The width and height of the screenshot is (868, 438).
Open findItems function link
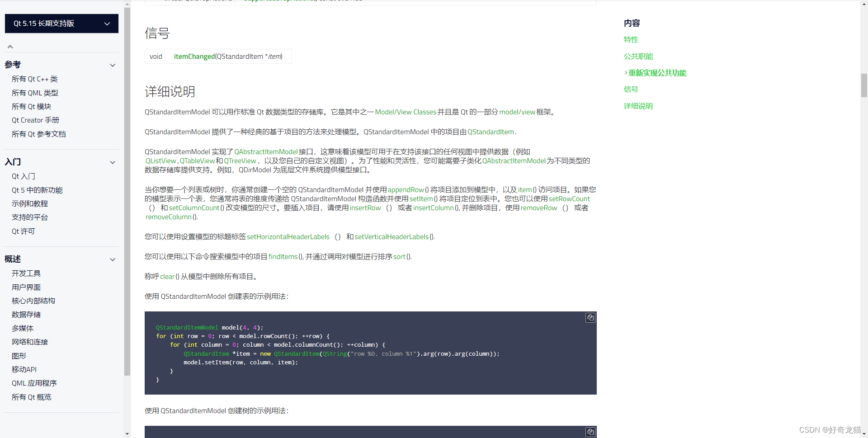(x=283, y=257)
